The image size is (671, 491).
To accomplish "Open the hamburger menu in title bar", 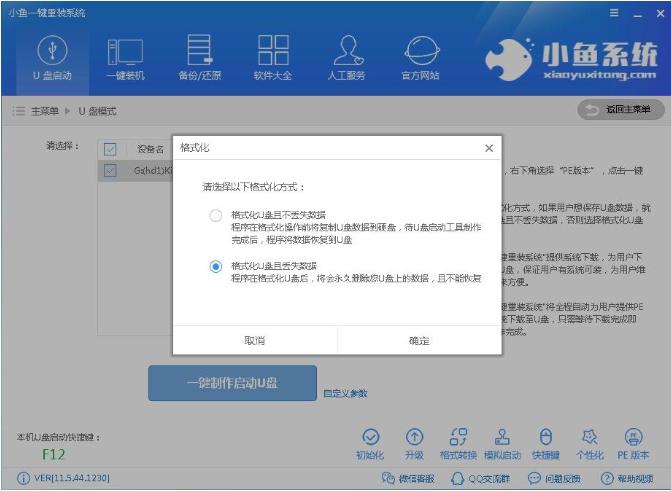I will point(614,13).
